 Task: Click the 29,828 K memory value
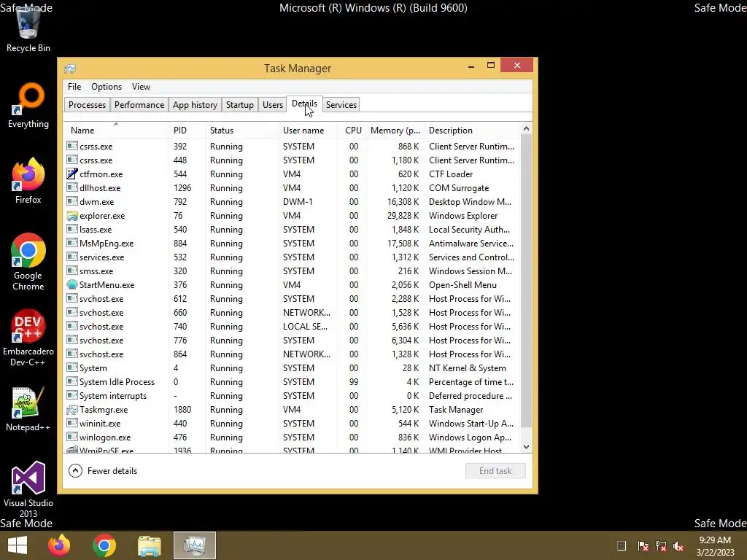click(x=403, y=216)
